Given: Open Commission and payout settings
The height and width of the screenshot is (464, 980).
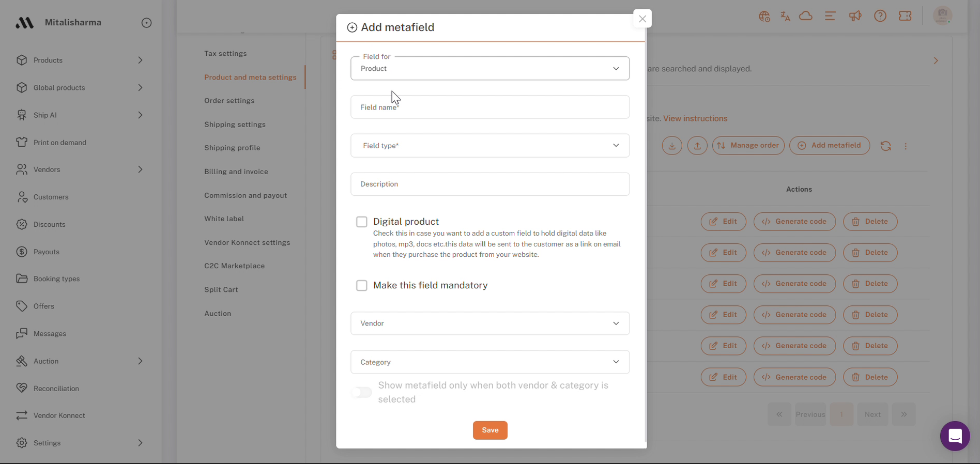Looking at the screenshot, I should 246,195.
